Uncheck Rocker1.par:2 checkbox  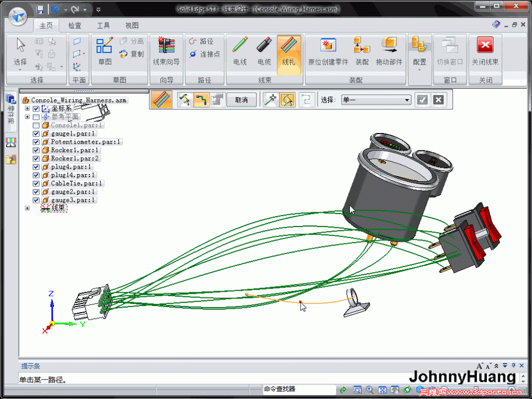click(x=36, y=159)
